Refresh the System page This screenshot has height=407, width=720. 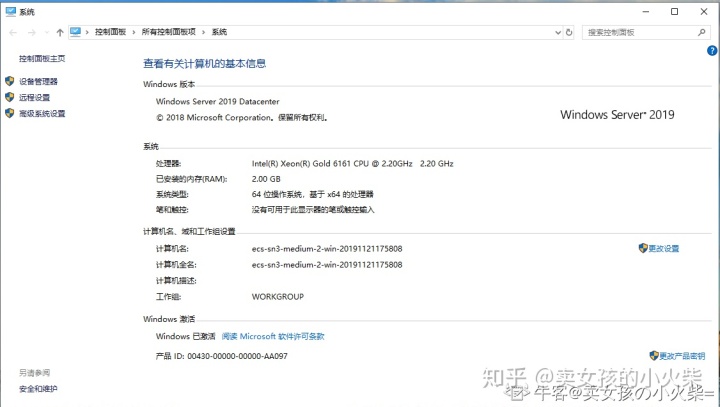(x=569, y=32)
